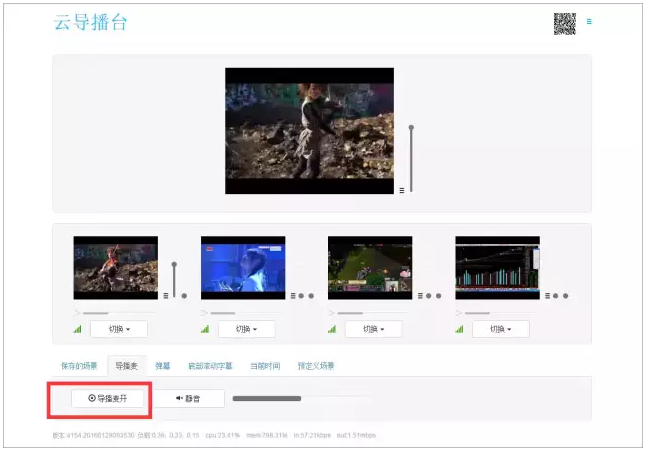Image resolution: width=647 pixels, height=452 pixels.
Task: Select the stock chart source thumbnail
Action: 498,267
